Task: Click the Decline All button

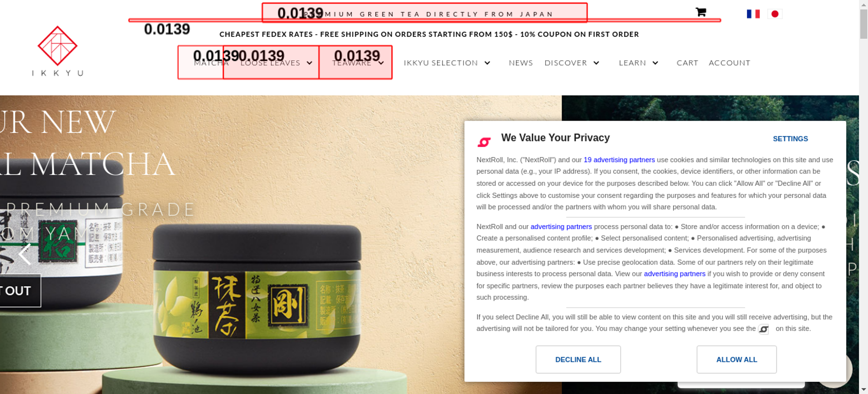Action: [578, 359]
